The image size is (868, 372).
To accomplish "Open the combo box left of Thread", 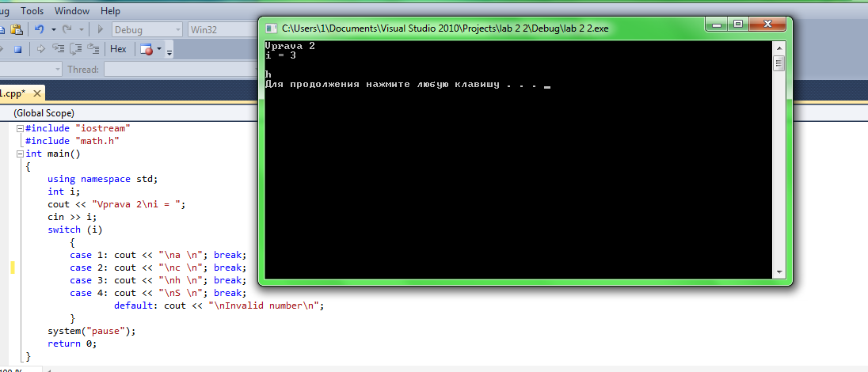I will (30, 69).
